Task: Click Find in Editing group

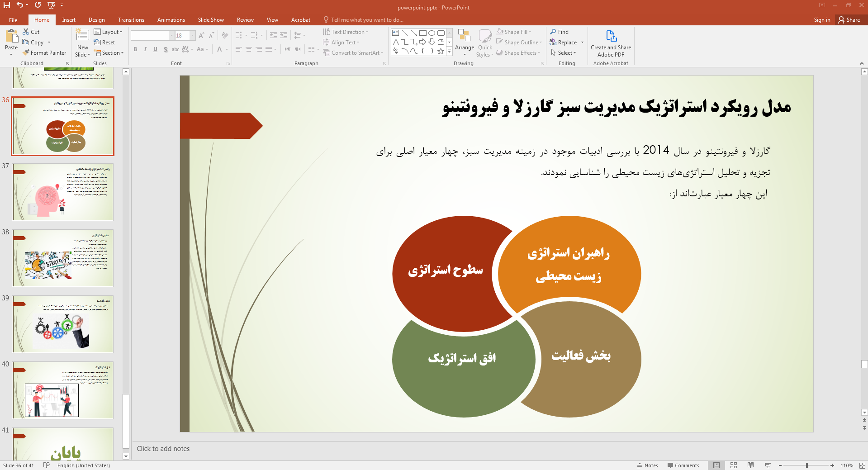Action: 560,32
